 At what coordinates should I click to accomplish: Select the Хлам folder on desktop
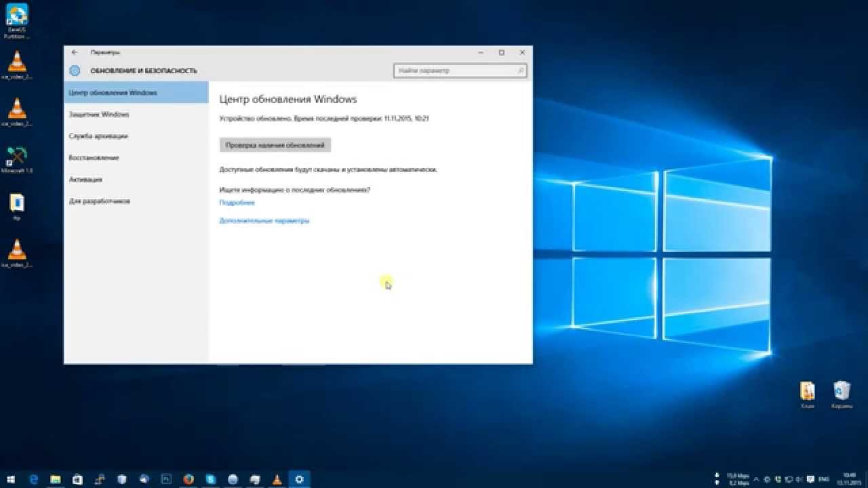tap(808, 395)
